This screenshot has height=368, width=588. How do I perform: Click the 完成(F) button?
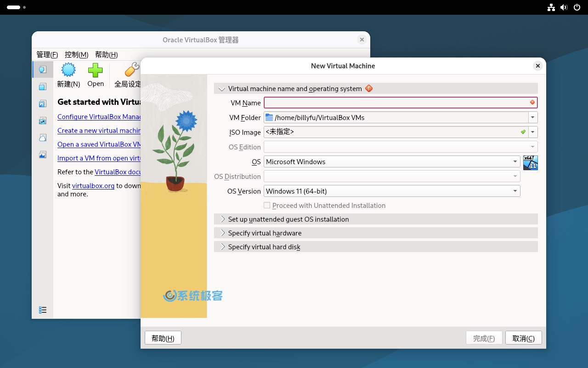[484, 338]
